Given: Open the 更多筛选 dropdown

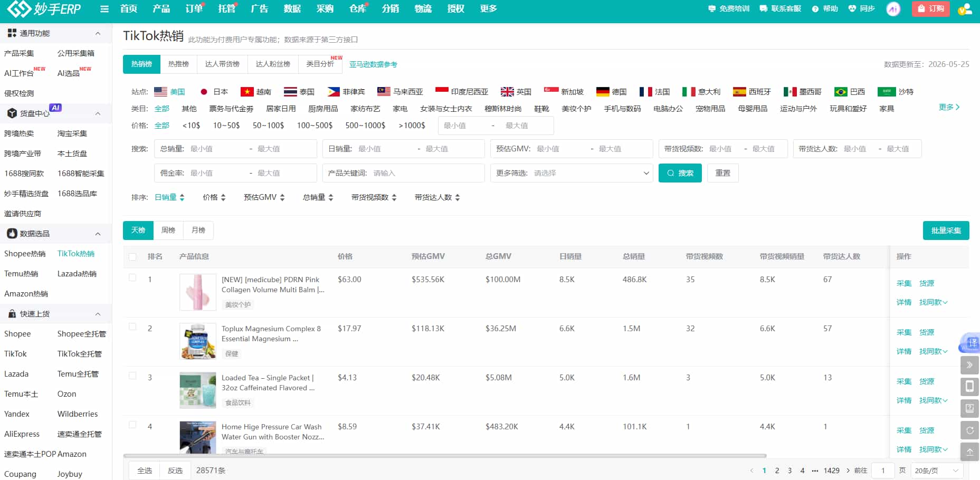Looking at the screenshot, I should coord(572,173).
